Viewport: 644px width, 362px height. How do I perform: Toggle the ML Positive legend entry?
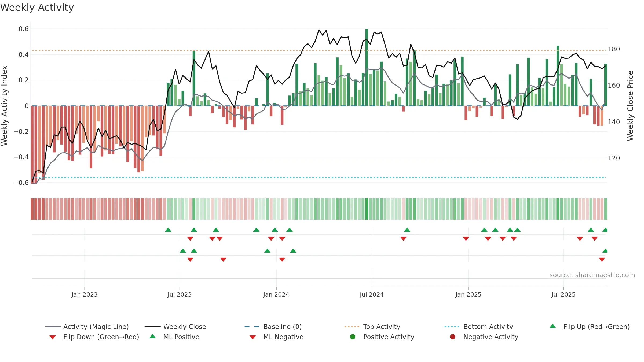click(174, 337)
